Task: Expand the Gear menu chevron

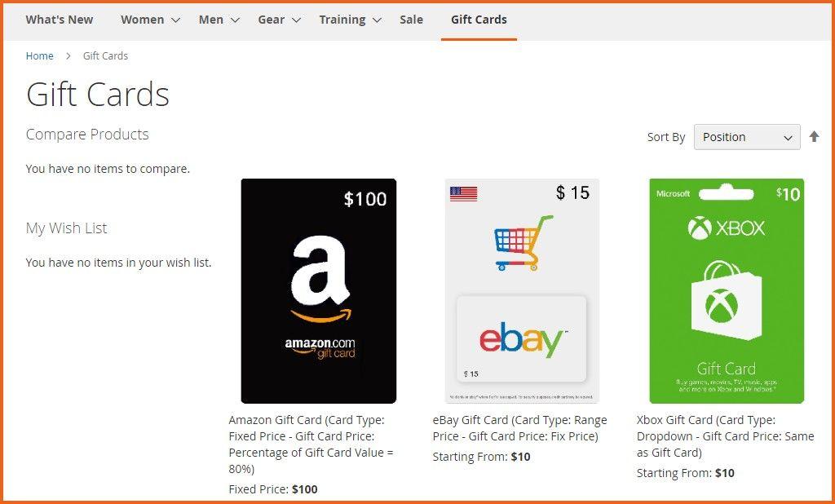Action: (296, 20)
